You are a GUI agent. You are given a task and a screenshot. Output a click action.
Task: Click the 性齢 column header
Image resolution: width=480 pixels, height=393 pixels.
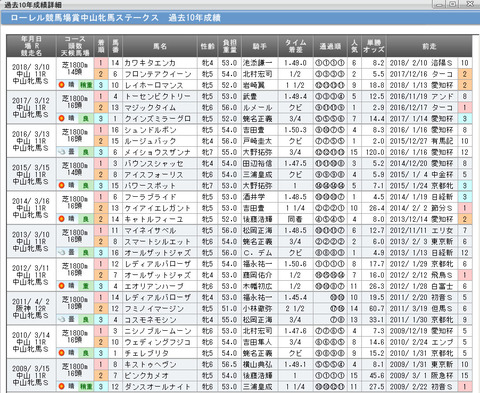pos(207,46)
